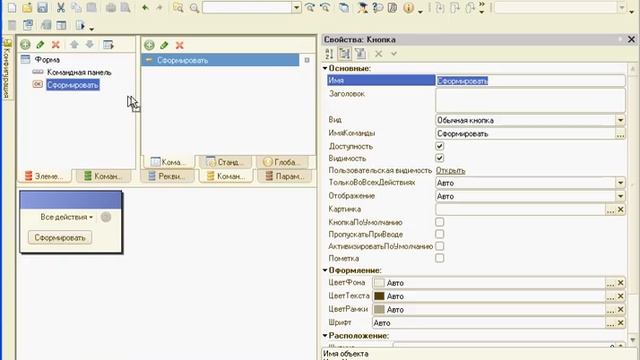Click ellipsis button for Картинка
The image size is (640, 360).
coord(610,209)
